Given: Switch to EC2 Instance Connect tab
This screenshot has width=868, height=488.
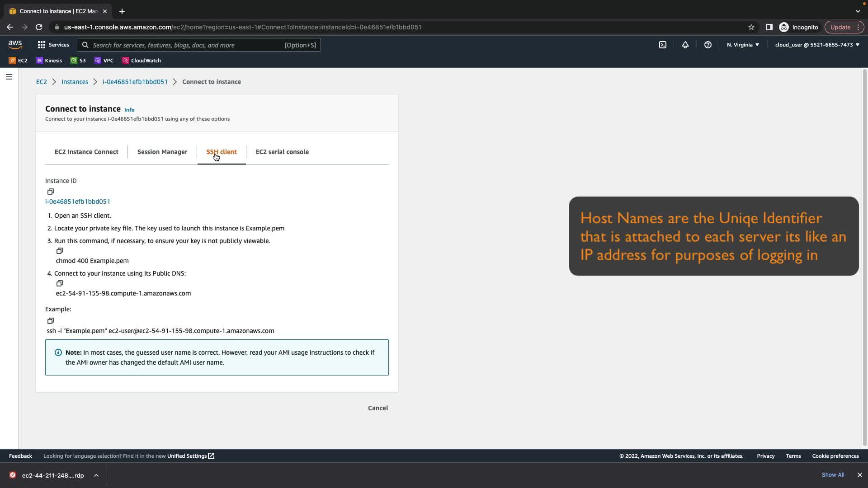Looking at the screenshot, I should pos(86,152).
